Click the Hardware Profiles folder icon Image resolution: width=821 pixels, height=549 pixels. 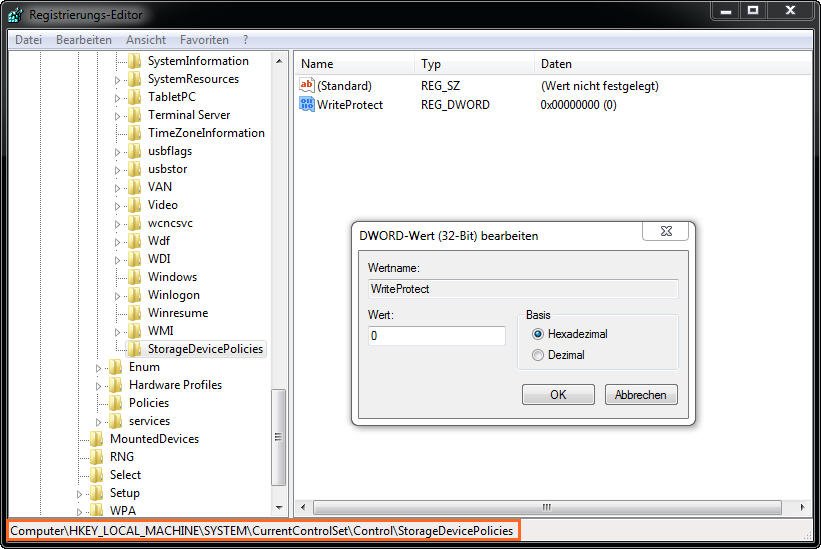click(116, 385)
